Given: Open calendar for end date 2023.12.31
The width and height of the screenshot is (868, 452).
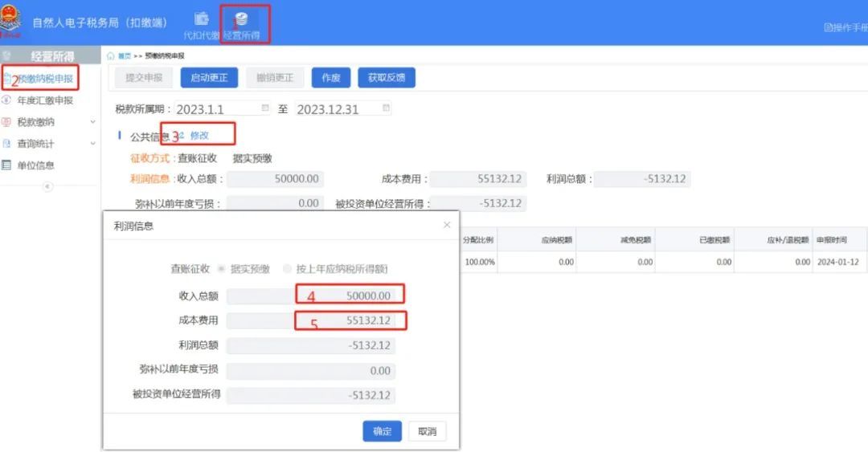Looking at the screenshot, I should tap(386, 108).
